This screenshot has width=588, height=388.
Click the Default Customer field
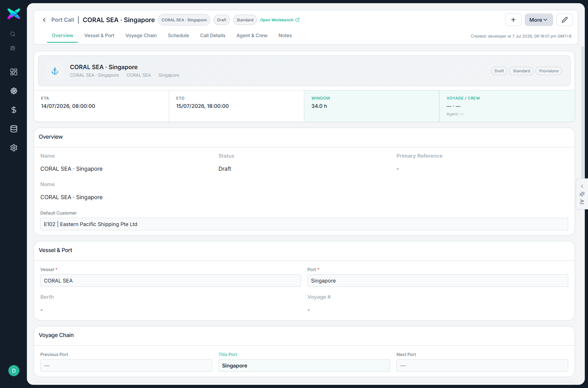tap(304, 224)
